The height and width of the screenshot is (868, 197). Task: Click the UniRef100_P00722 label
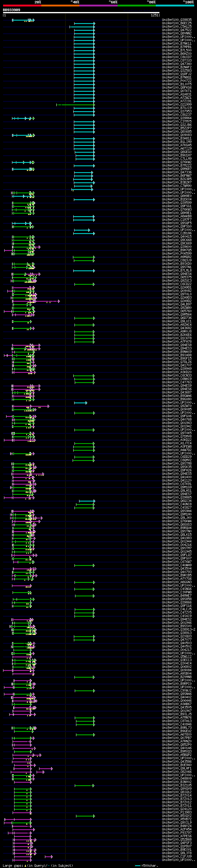177,81
